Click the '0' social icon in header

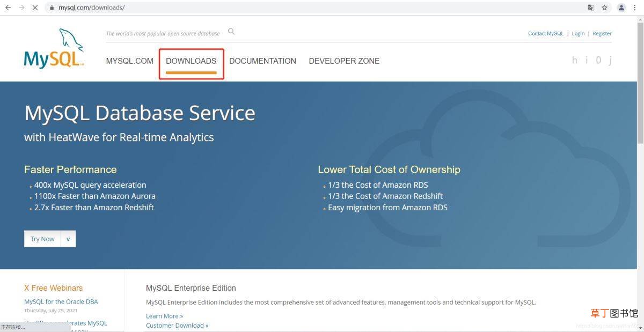point(598,60)
